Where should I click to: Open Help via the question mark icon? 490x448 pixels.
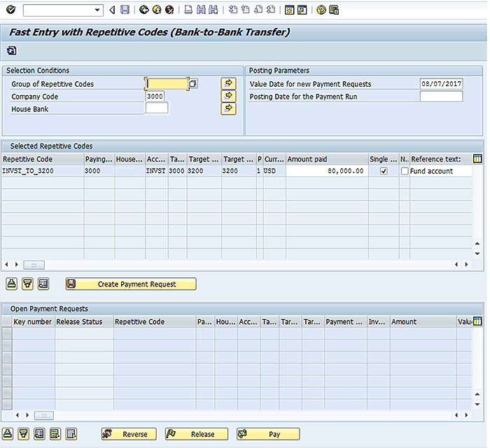point(321,10)
